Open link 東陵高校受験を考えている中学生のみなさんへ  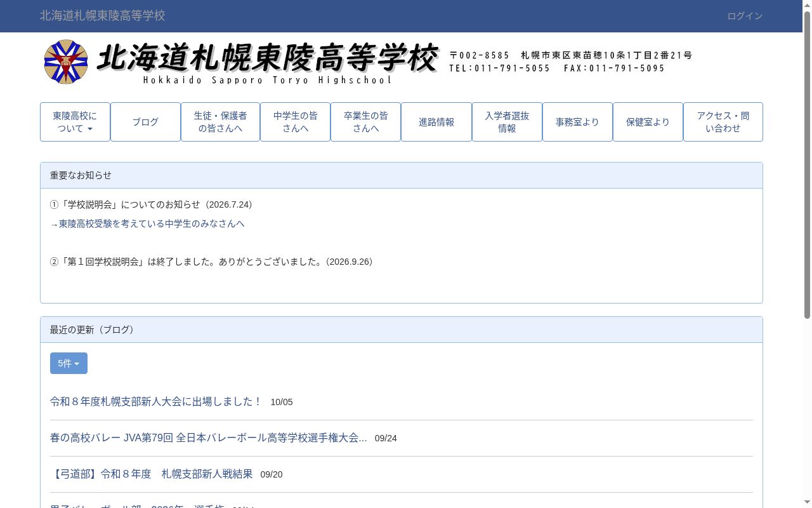coord(152,224)
